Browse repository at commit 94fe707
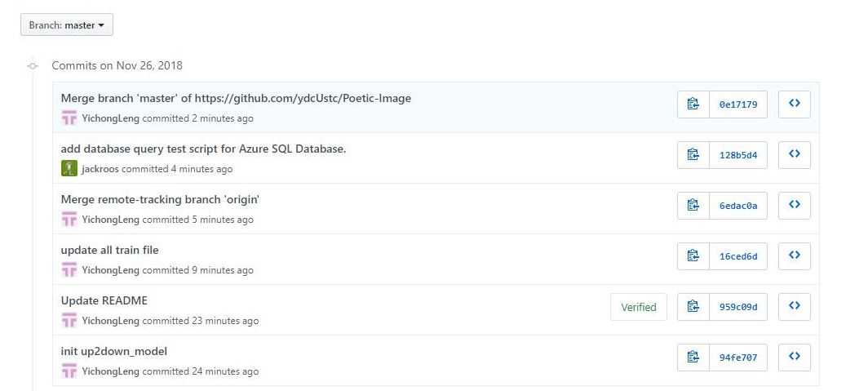The height and width of the screenshot is (391, 868). pyautogui.click(x=795, y=358)
